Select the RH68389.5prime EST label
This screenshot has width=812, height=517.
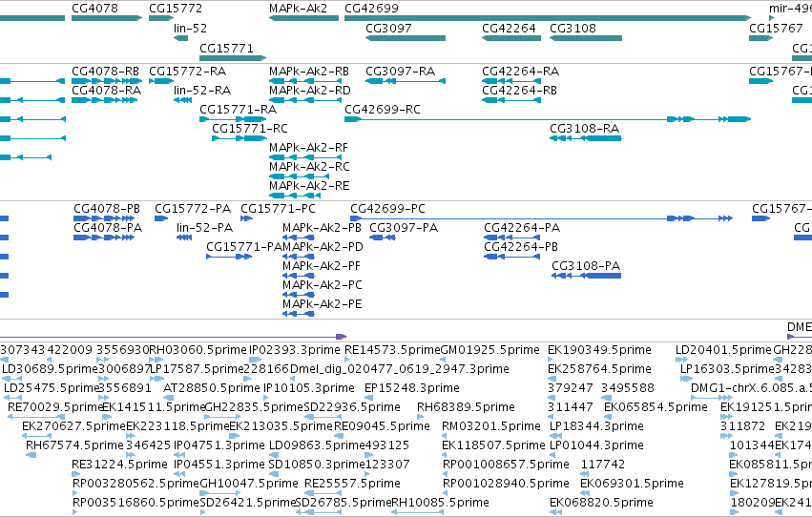point(466,407)
